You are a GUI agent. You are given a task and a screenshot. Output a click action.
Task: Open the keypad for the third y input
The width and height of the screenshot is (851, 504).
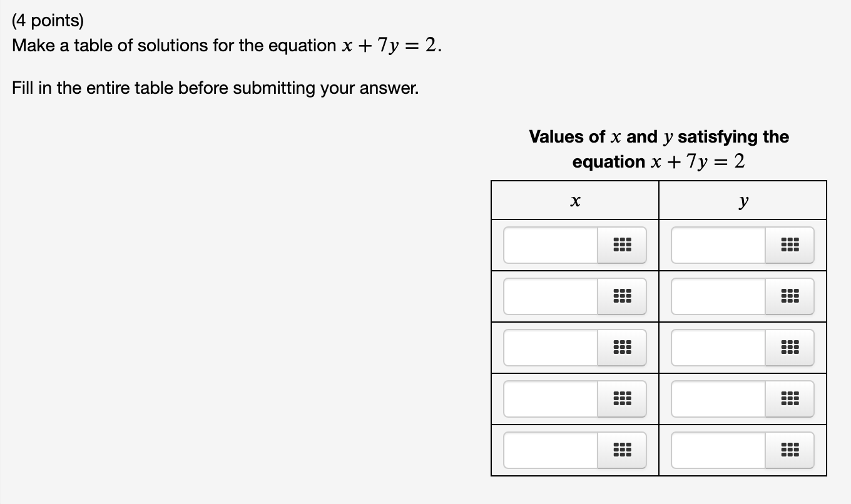point(790,348)
